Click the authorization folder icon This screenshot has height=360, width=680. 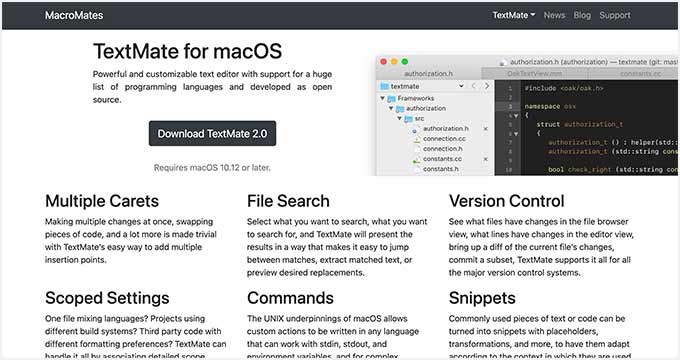click(400, 109)
